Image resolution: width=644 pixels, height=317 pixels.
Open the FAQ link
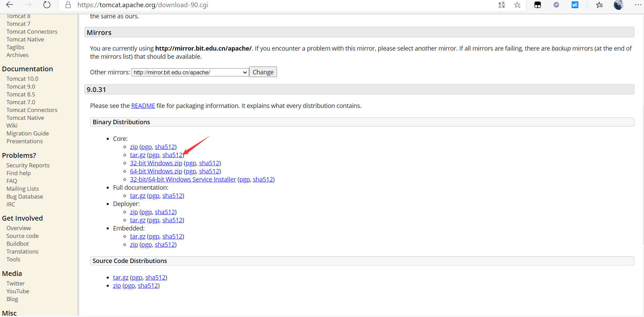coord(12,181)
